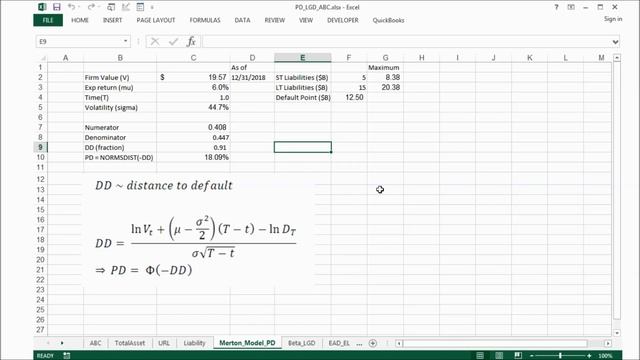This screenshot has width=640, height=360.
Task: Switch to Normal view icon
Action: (x=480, y=356)
